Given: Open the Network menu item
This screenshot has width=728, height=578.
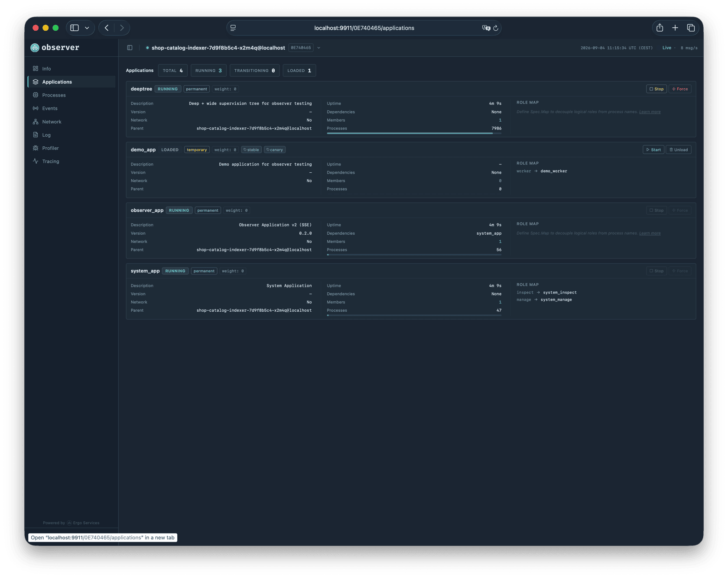Looking at the screenshot, I should [71, 122].
